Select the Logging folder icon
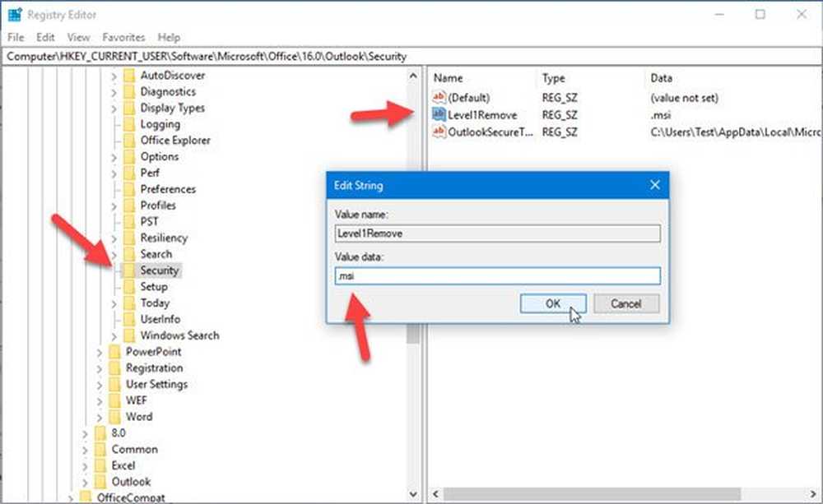 [x=129, y=124]
